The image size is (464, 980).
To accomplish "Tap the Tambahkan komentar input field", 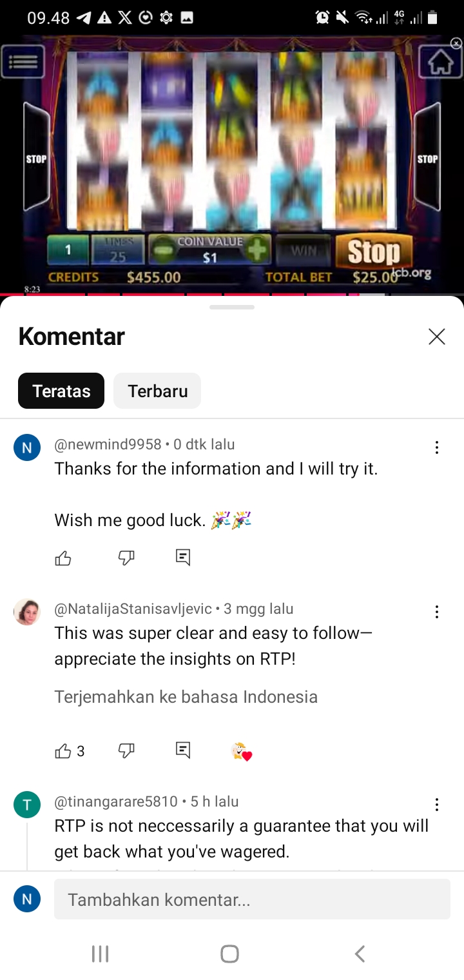I will tap(252, 899).
